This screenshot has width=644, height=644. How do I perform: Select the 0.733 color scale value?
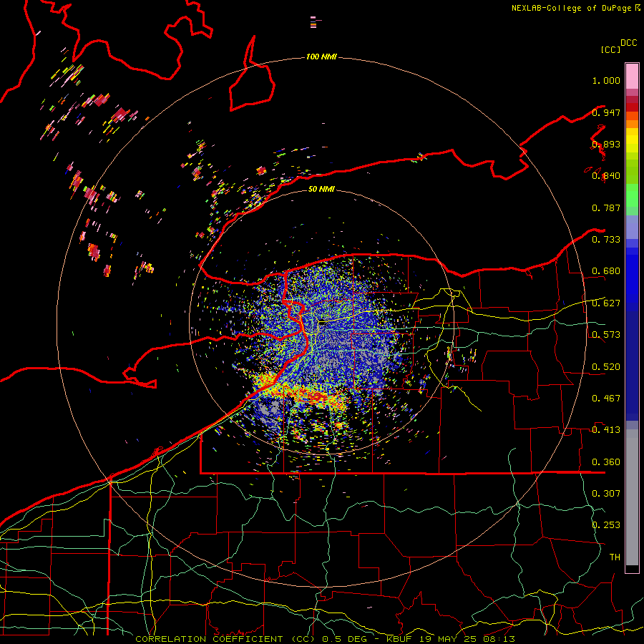[x=606, y=240]
